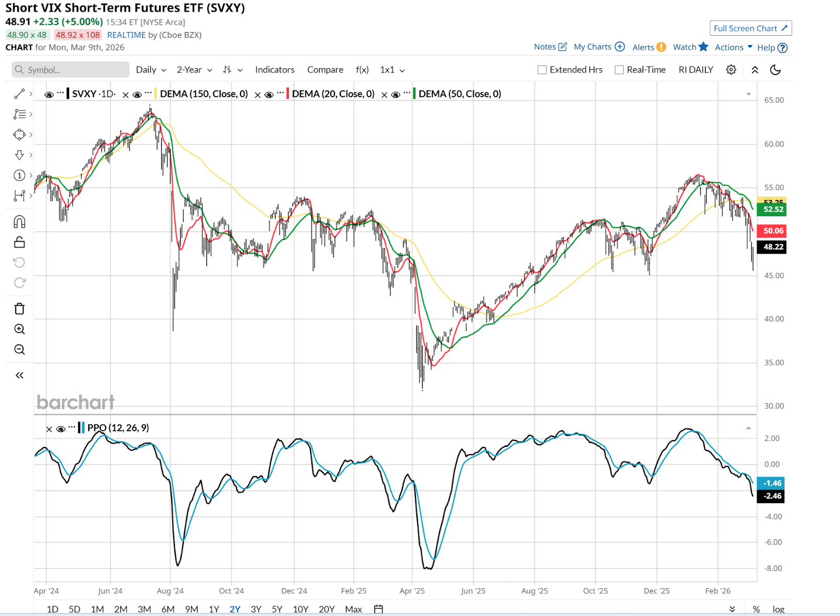Open the Daily frequency dropdown

(x=151, y=70)
